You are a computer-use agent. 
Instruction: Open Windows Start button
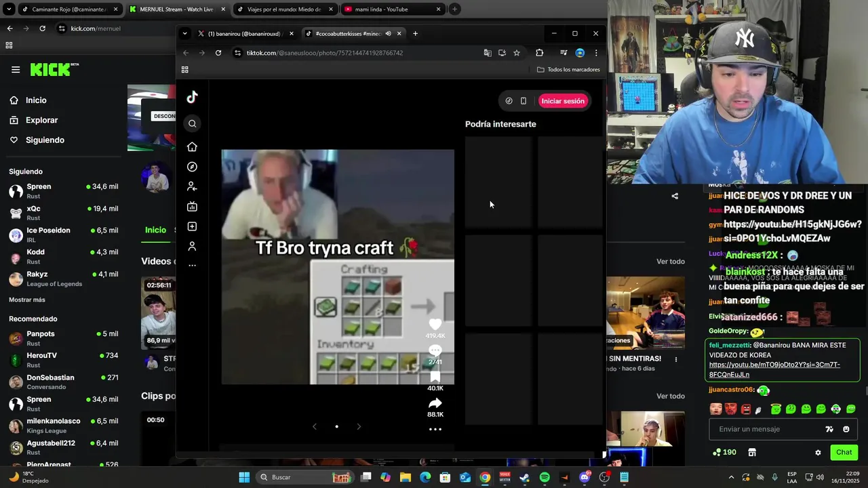244,477
